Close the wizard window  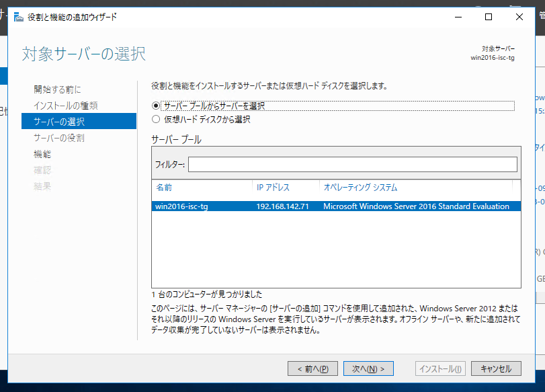point(519,17)
